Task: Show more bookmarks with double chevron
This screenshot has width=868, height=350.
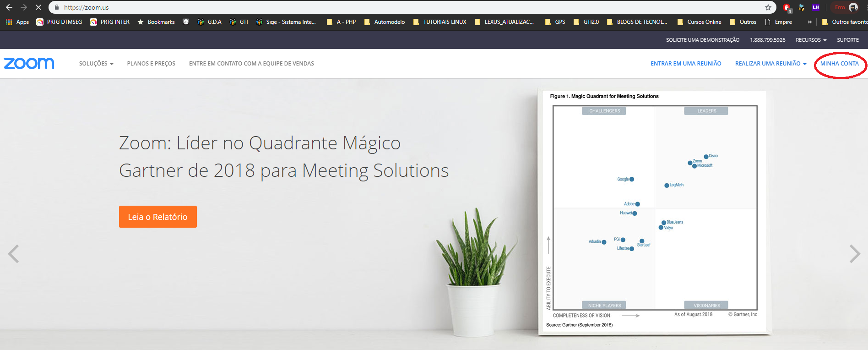Action: pyautogui.click(x=809, y=22)
